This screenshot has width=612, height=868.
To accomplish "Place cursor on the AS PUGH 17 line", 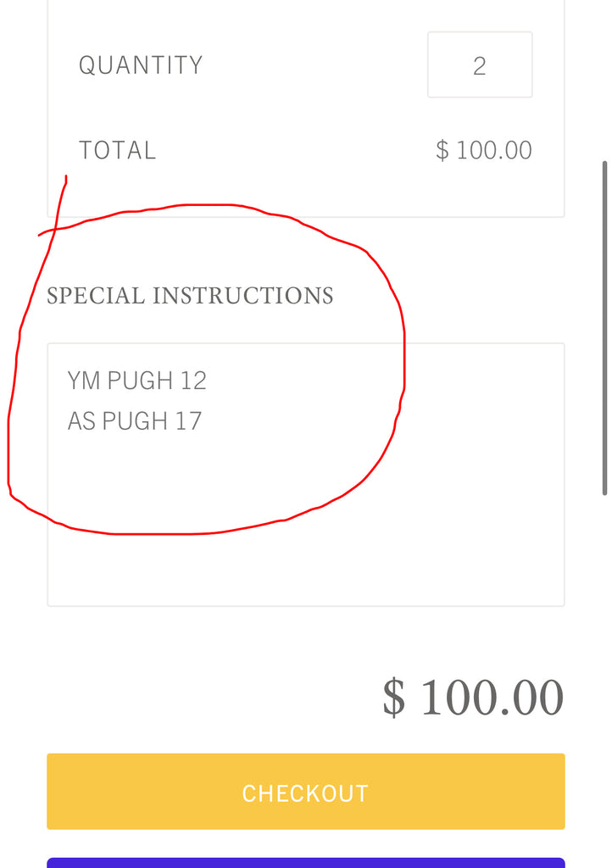I will [135, 421].
